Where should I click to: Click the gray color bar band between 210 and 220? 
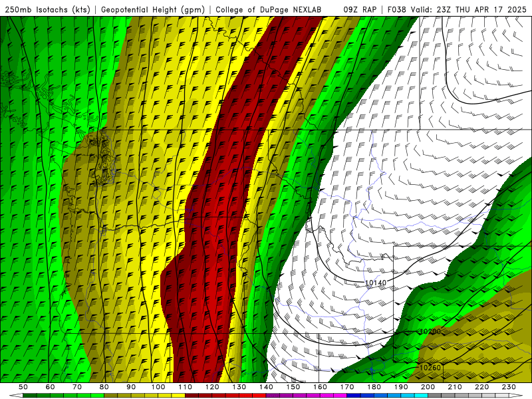(468, 396)
